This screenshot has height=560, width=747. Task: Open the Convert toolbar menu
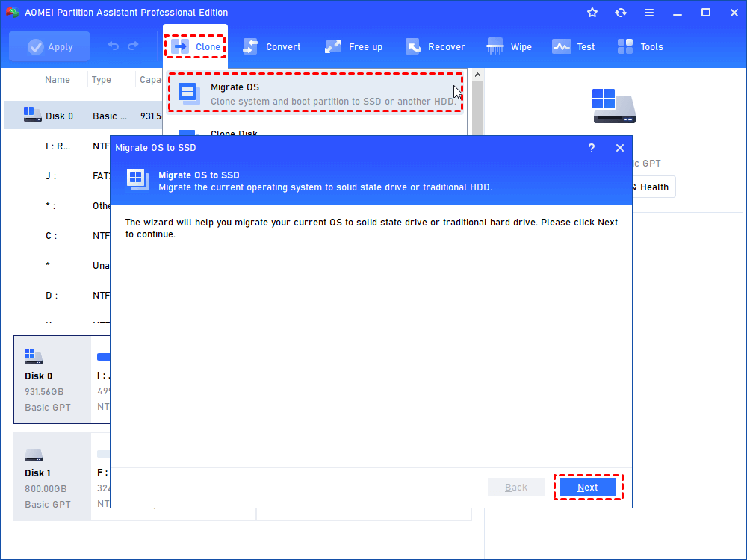click(x=272, y=46)
